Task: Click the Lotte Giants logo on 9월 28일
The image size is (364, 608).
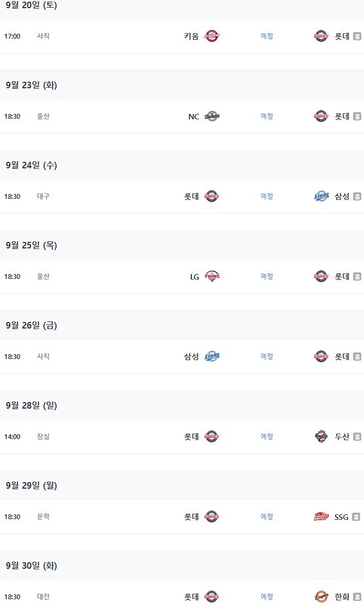Action: coord(211,437)
